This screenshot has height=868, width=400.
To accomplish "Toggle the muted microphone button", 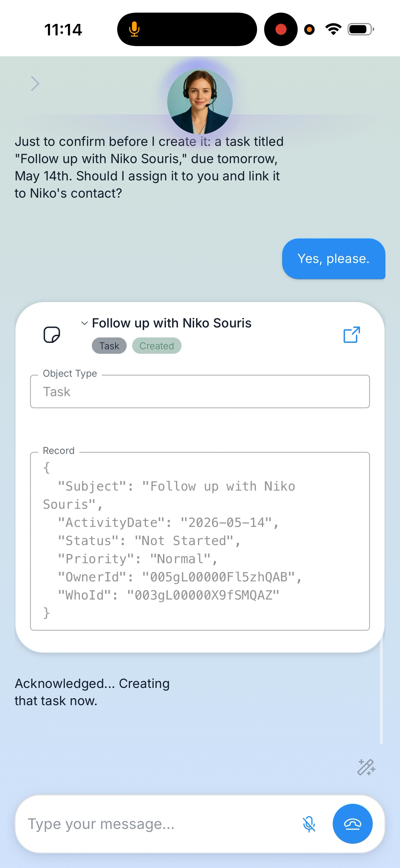I will tap(309, 824).
